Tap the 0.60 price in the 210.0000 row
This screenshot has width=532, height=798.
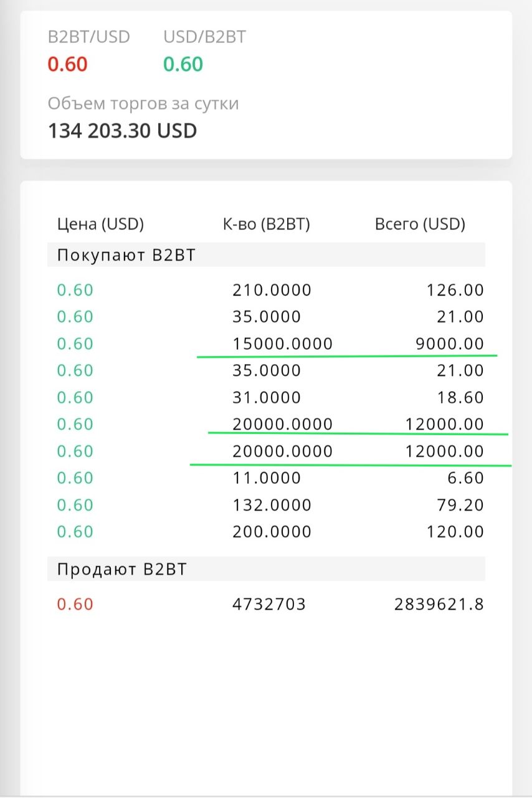coord(75,290)
